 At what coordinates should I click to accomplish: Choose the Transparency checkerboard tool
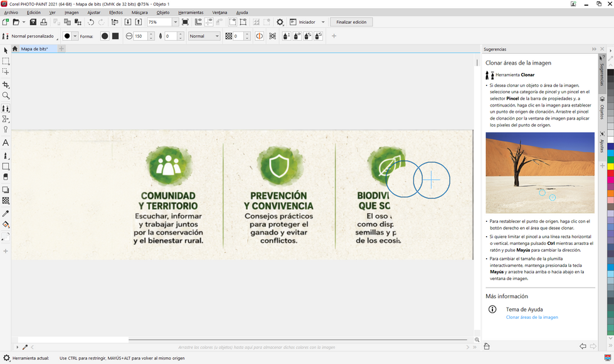(6, 200)
